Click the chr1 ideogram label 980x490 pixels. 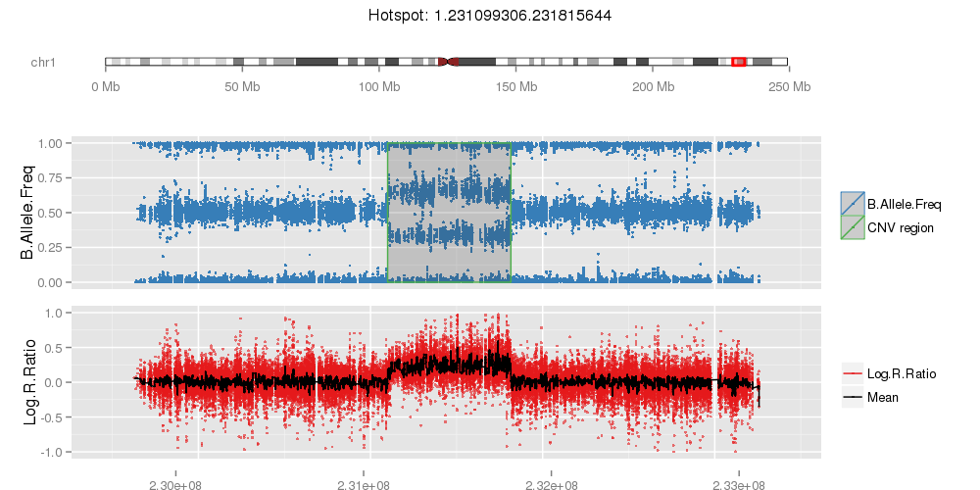click(44, 62)
